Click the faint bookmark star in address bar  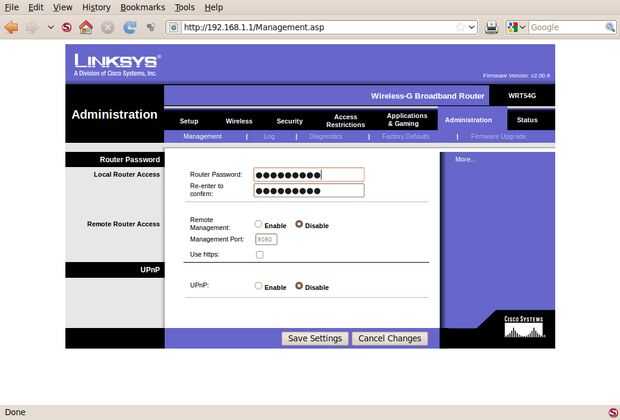pos(460,27)
